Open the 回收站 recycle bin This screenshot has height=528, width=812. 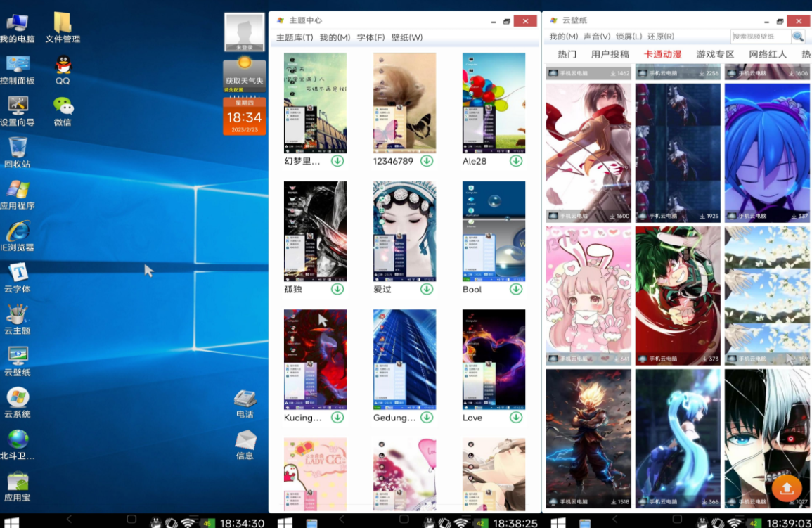[17, 153]
